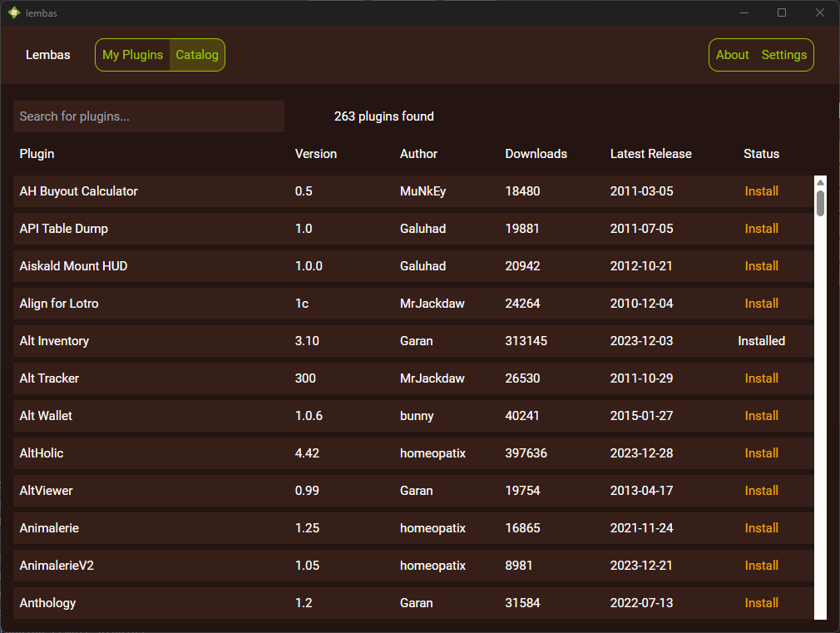Select the AltViewer plugin name

coord(46,491)
